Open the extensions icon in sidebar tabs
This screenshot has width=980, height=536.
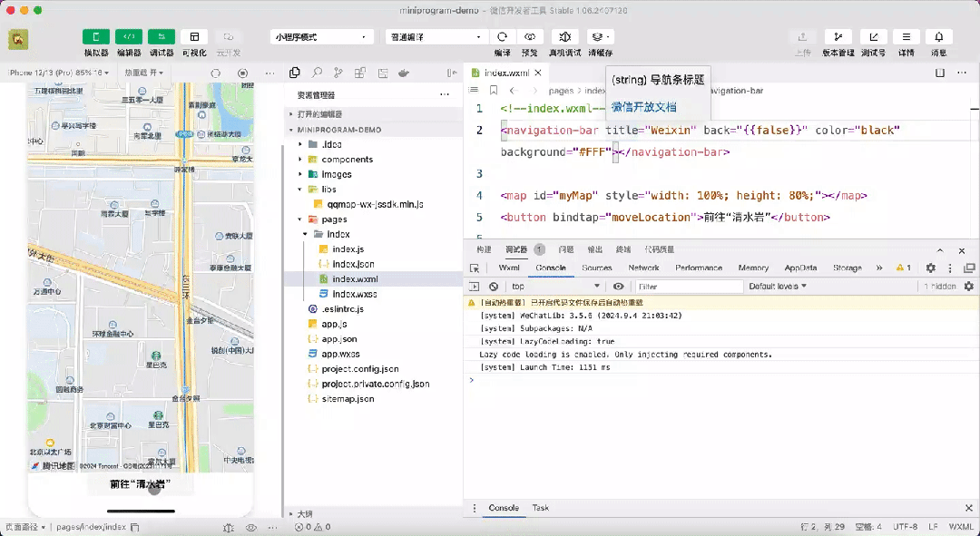tap(360, 73)
